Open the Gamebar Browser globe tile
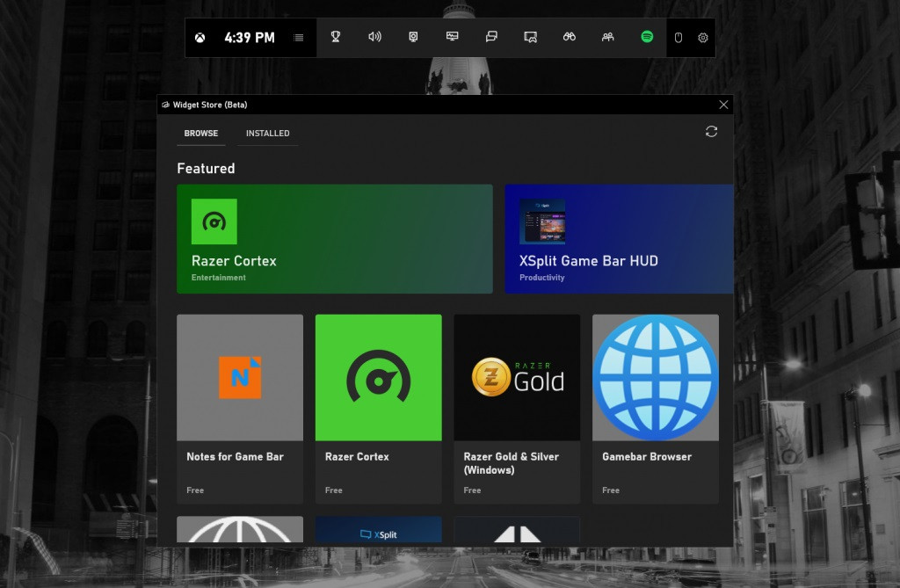Image resolution: width=900 pixels, height=588 pixels. pos(656,409)
